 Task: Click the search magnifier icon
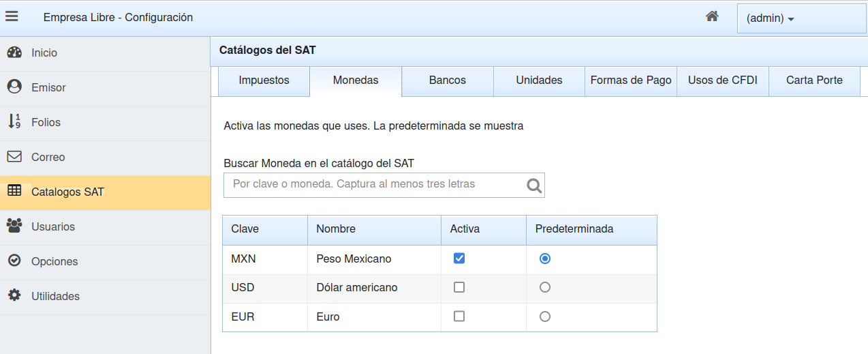click(534, 186)
